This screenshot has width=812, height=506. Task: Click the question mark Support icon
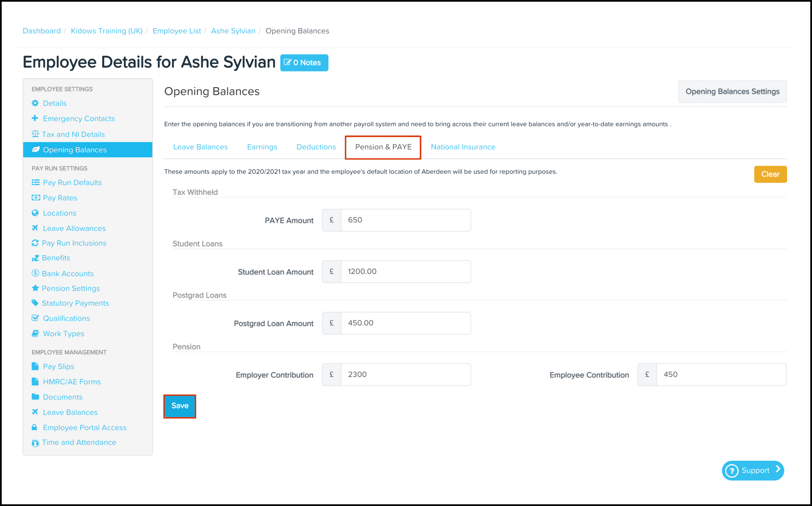pyautogui.click(x=732, y=471)
